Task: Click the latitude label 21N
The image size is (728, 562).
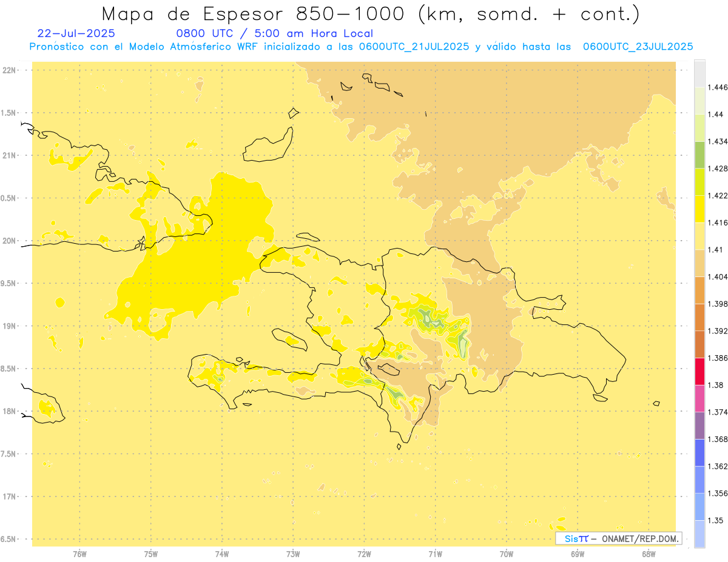Action: coord(9,155)
